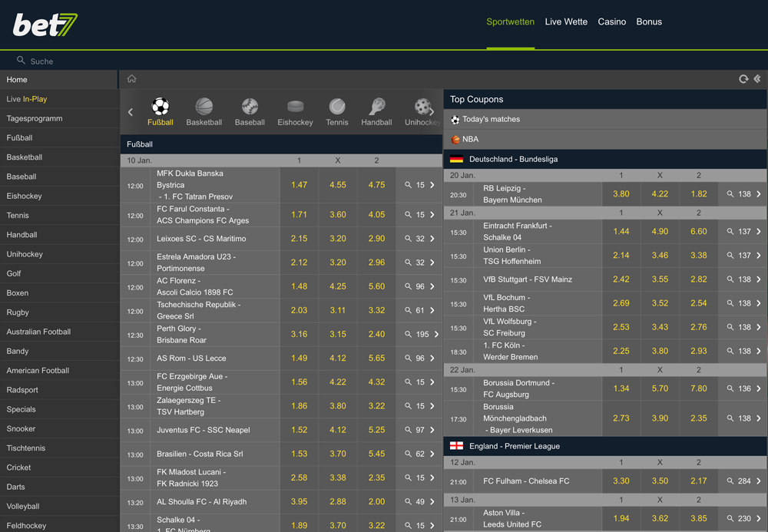Image resolution: width=768 pixels, height=532 pixels.
Task: Open Snooker in the sidebar
Action: click(60, 428)
